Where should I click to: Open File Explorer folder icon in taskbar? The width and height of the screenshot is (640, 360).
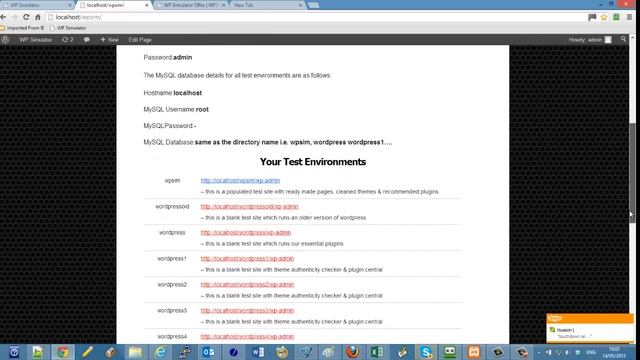coord(135,352)
